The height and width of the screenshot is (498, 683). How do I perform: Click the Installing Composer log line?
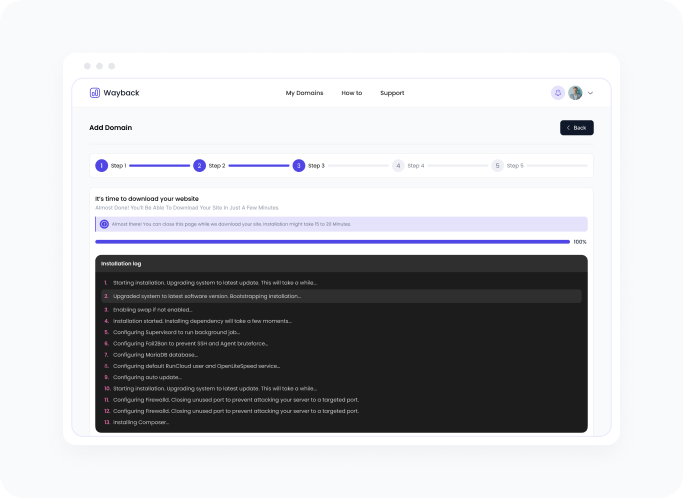click(x=141, y=422)
